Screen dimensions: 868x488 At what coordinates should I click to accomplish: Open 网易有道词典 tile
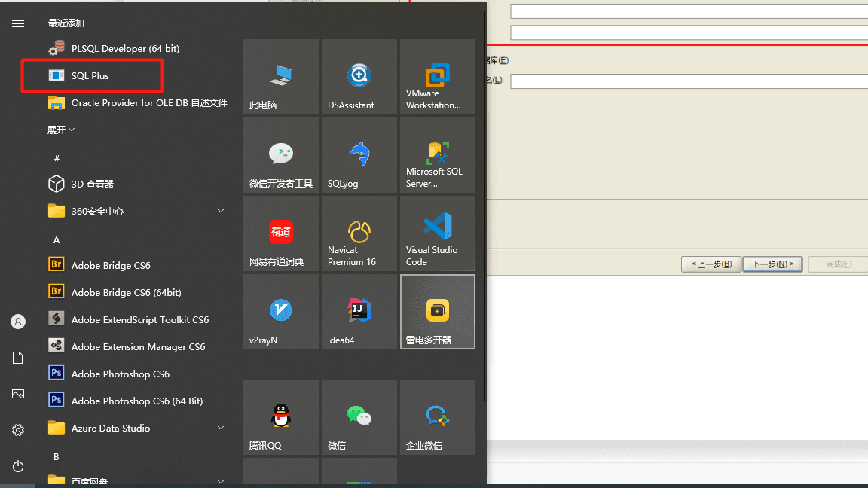(280, 233)
